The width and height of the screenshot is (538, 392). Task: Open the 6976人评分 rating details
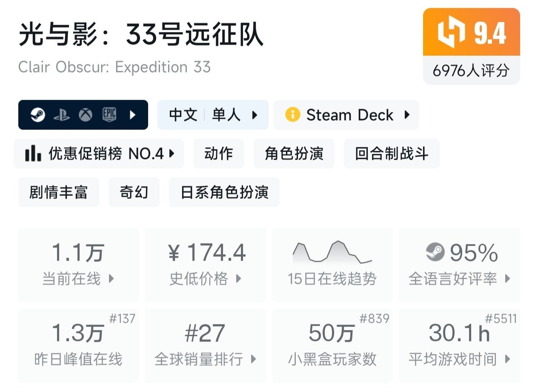(x=471, y=70)
